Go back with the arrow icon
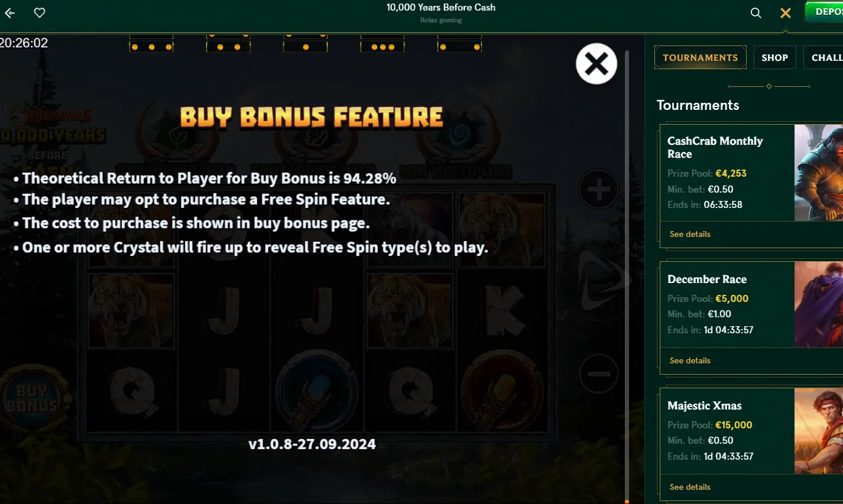The height and width of the screenshot is (504, 843). click(10, 12)
